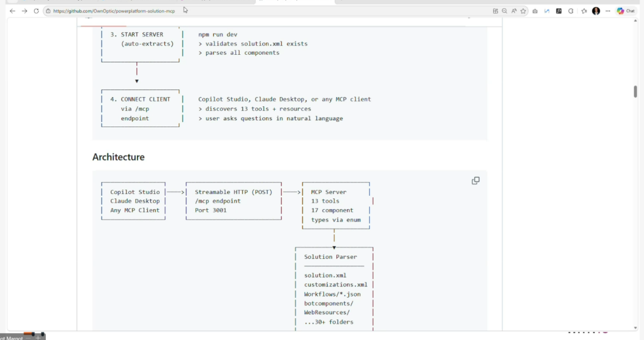Reload the GitHub page
Image resolution: width=644 pixels, height=340 pixels.
tap(36, 11)
